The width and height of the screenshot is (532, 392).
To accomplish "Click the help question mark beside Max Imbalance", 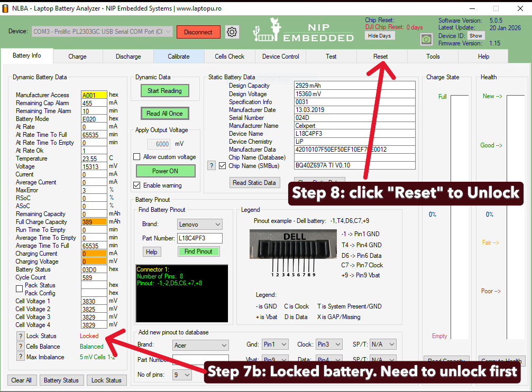I will pos(21,357).
